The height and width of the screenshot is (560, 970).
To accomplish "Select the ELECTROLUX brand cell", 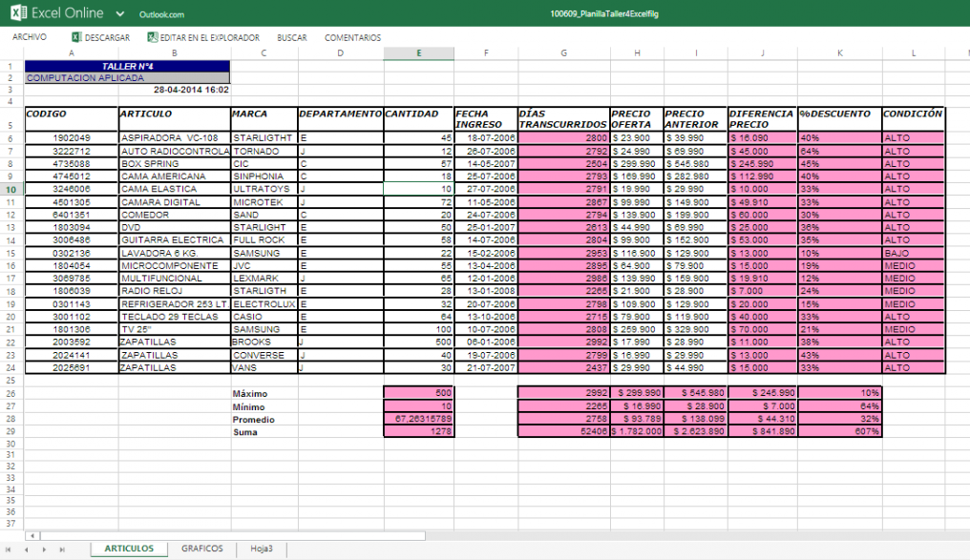I will point(264,304).
